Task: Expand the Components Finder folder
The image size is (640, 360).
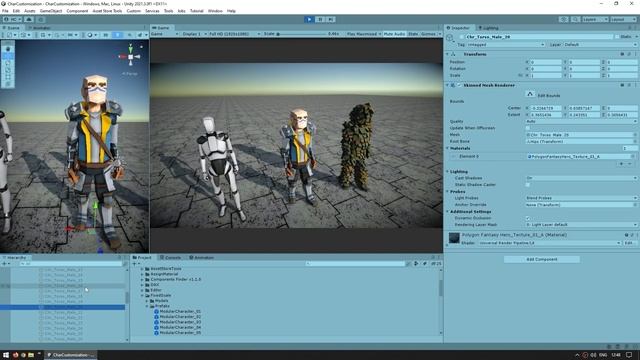Action: (x=142, y=280)
